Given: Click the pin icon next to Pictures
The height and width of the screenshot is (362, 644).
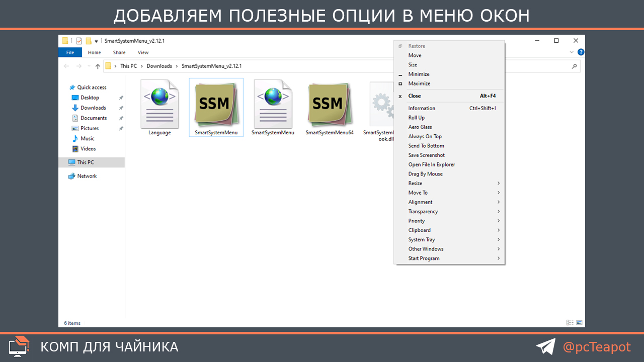Looking at the screenshot, I should pyautogui.click(x=121, y=128).
